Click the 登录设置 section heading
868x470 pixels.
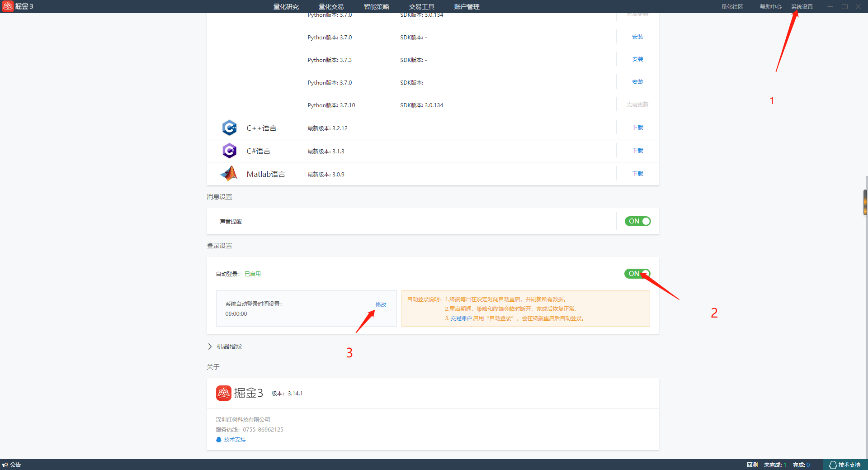tap(219, 246)
